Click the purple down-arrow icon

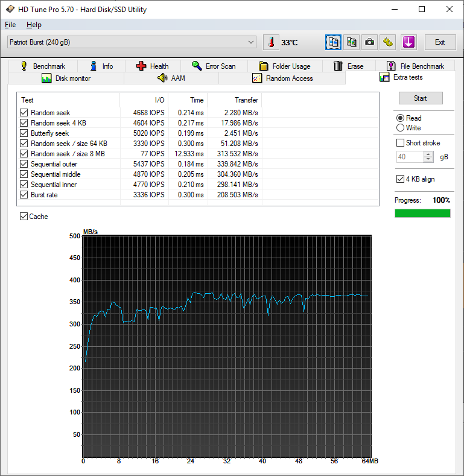tap(408, 42)
